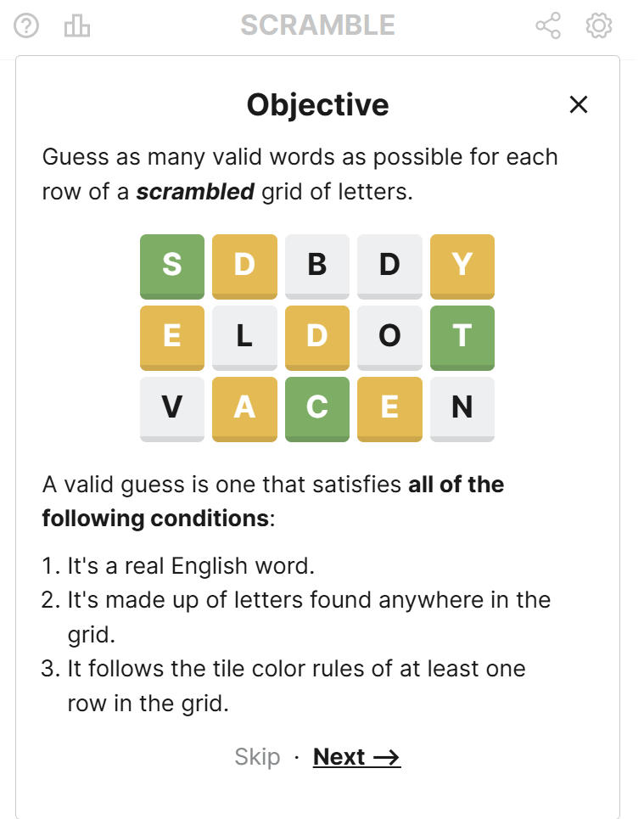Click the Skip link
644x819 pixels.
[257, 757]
